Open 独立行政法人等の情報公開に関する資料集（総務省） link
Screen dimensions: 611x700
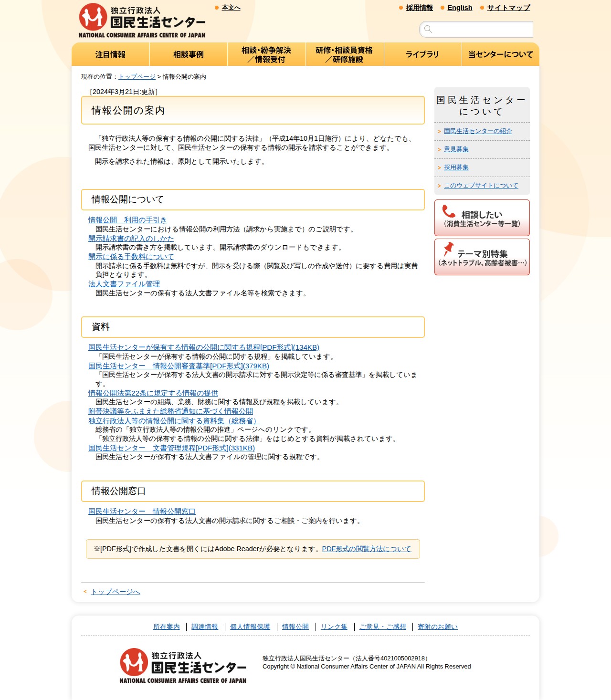coord(174,421)
